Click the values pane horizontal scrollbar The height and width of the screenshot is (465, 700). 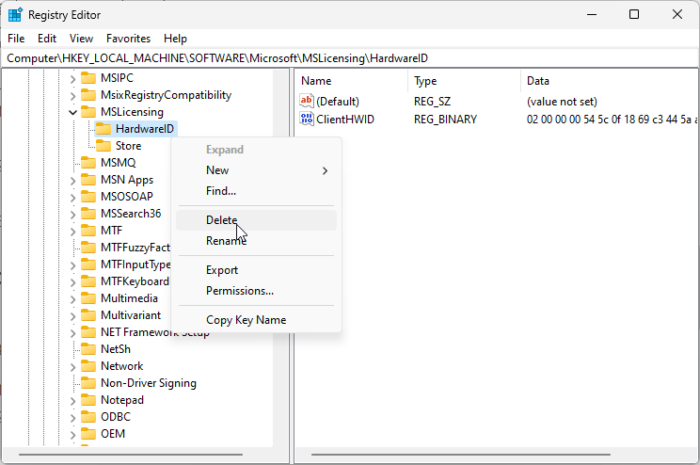(x=461, y=455)
